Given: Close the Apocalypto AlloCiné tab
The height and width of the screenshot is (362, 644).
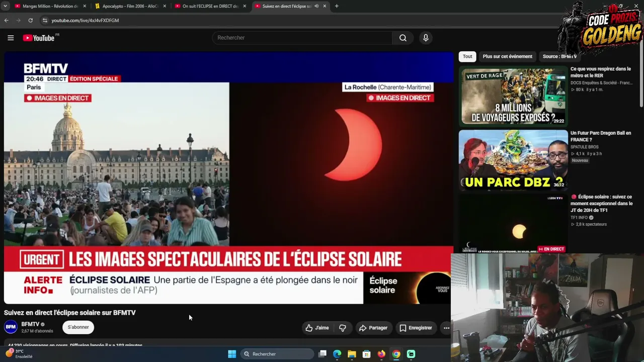Looking at the screenshot, I should coord(165,6).
